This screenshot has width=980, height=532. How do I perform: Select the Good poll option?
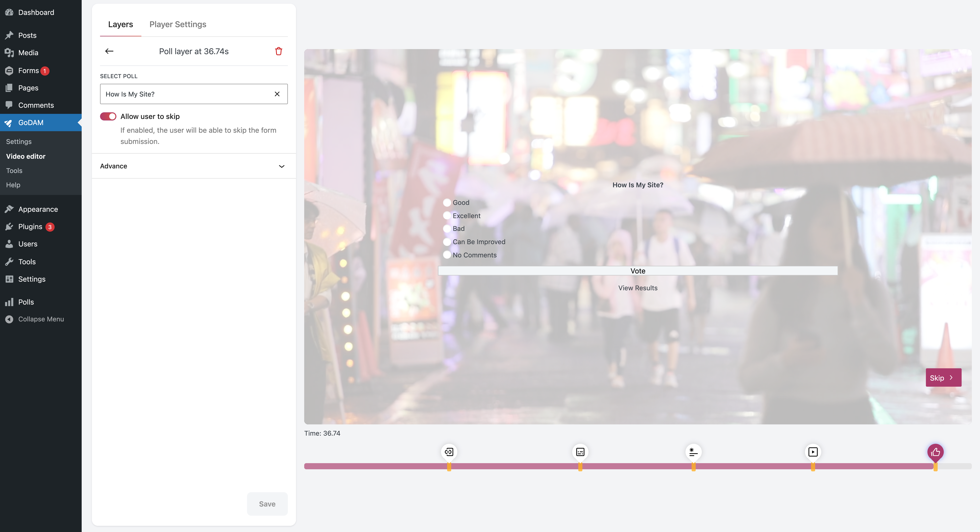pos(447,203)
